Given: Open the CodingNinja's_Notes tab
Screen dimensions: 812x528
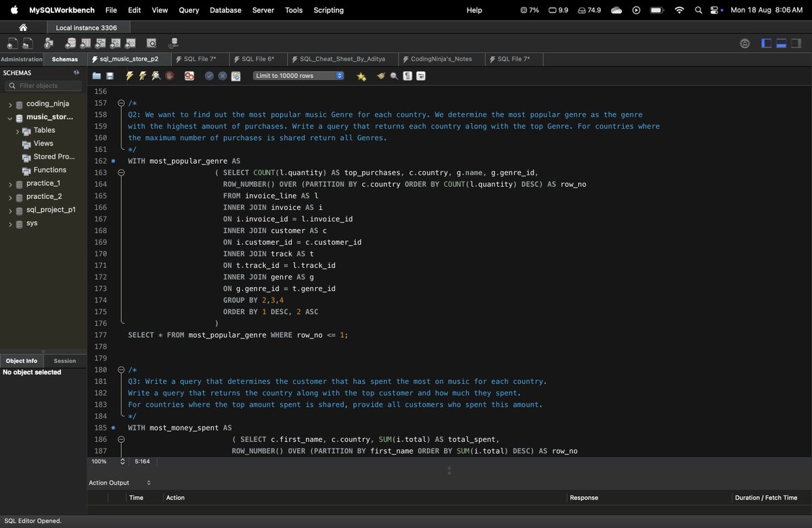Looking at the screenshot, I should pyautogui.click(x=441, y=59).
